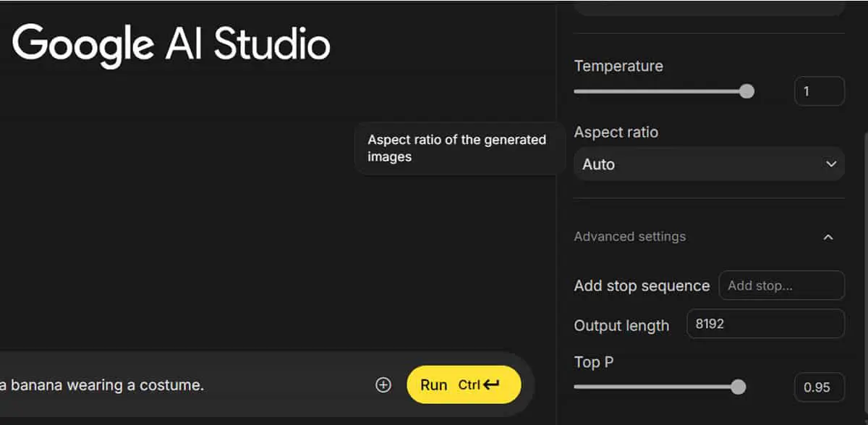Click the prompt text about banana costume

[x=102, y=385]
